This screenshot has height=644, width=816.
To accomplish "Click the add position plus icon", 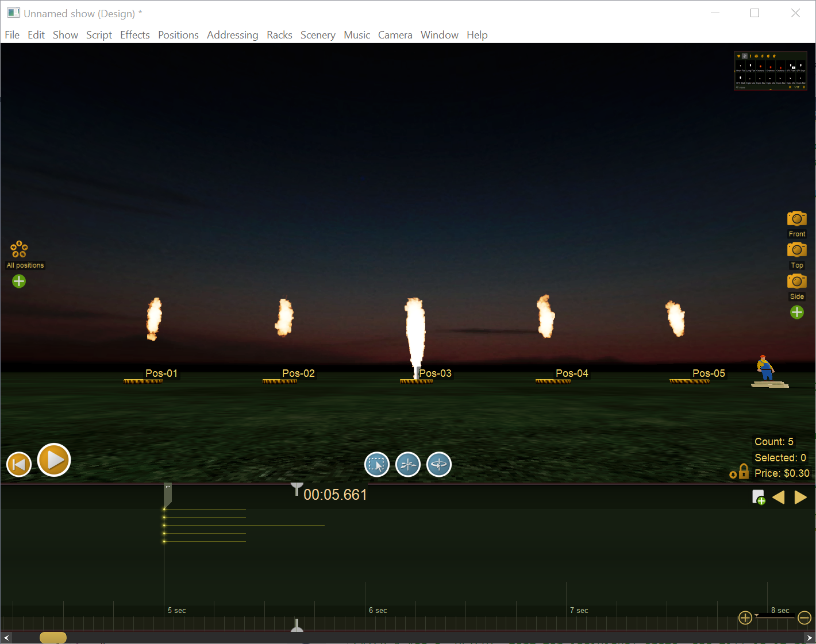I will tap(18, 281).
